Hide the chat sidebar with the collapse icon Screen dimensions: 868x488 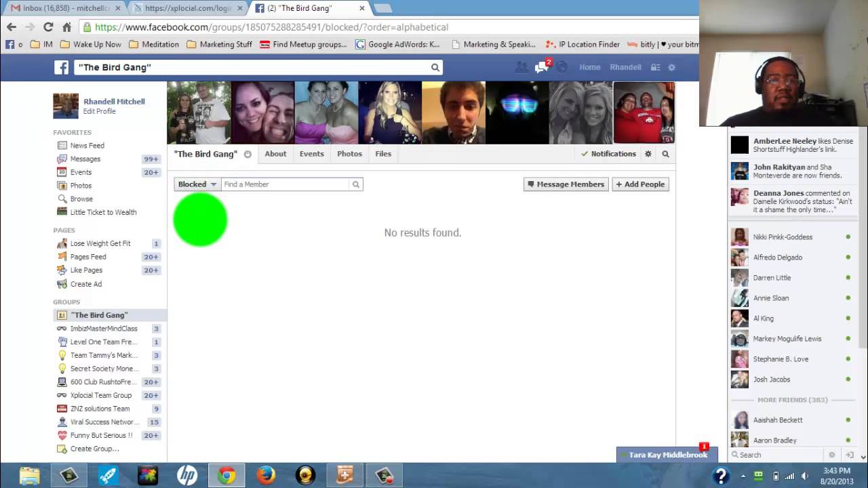pyautogui.click(x=849, y=455)
